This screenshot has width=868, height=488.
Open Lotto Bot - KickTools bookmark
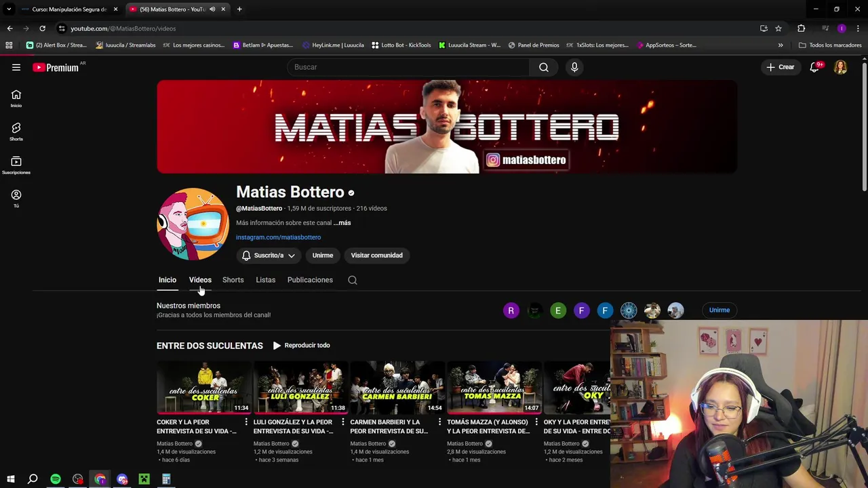pos(401,45)
